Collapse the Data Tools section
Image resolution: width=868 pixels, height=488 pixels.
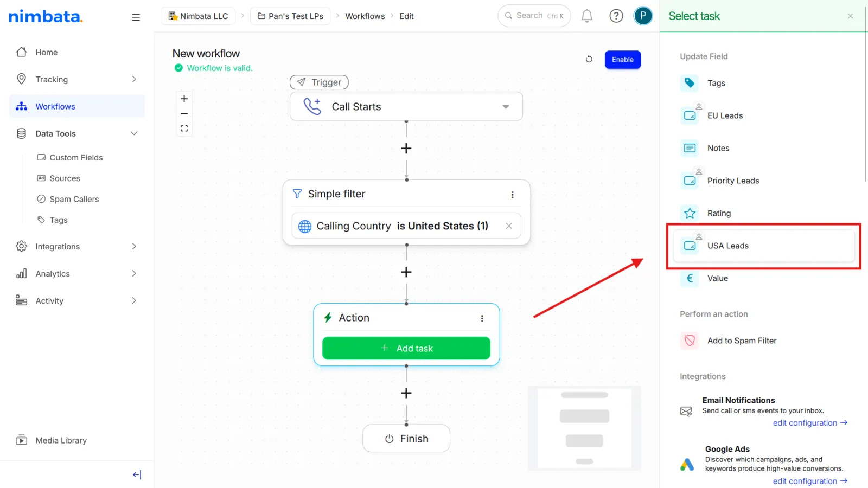(133, 133)
